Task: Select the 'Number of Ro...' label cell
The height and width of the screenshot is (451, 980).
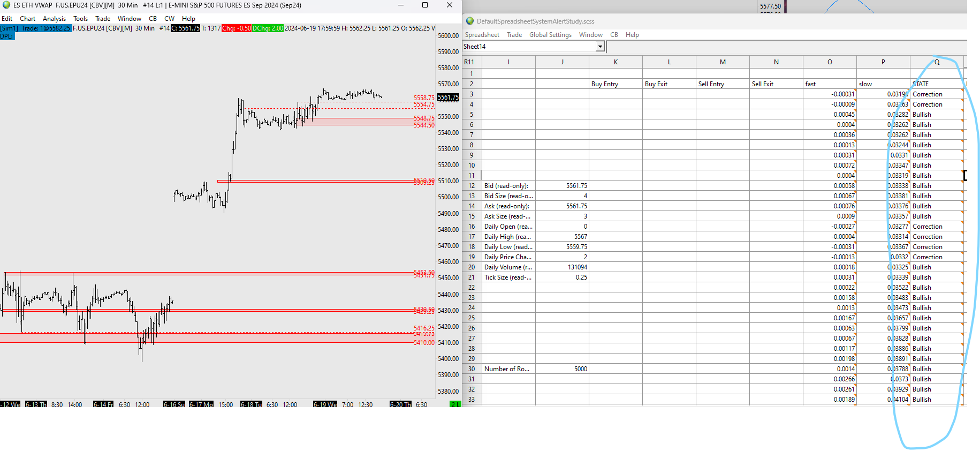Action: tap(508, 369)
